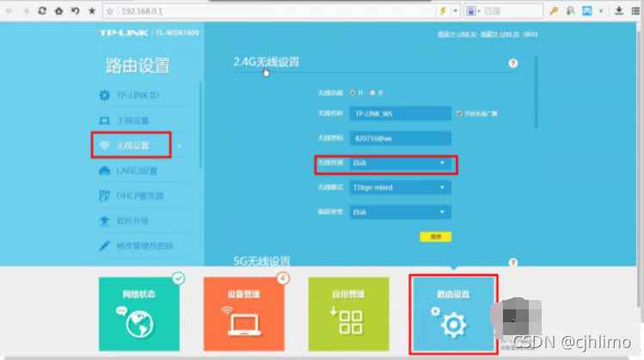The height and width of the screenshot is (360, 644).
Task: Open LAN口设置 sidebar menu item
Action: (142, 171)
